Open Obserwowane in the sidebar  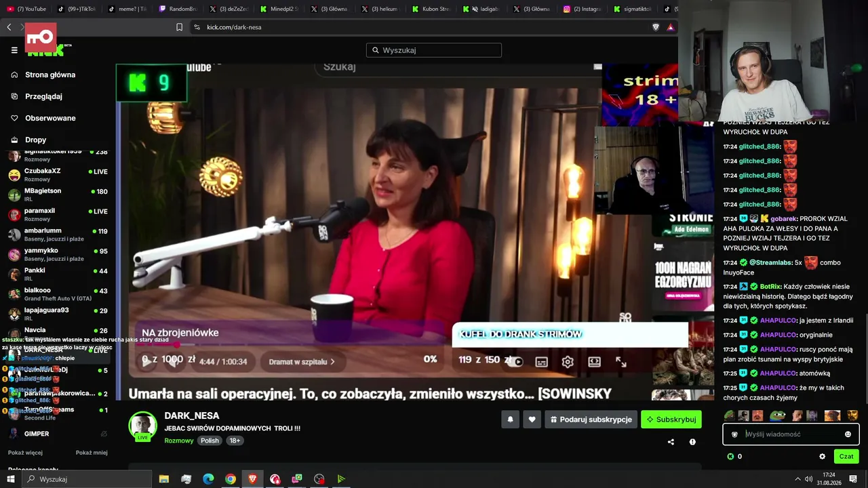[50, 118]
